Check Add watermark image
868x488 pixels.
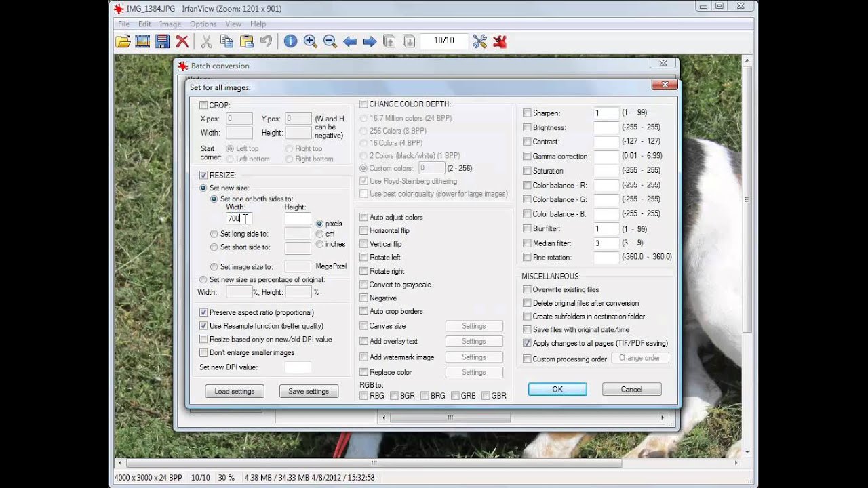(363, 357)
